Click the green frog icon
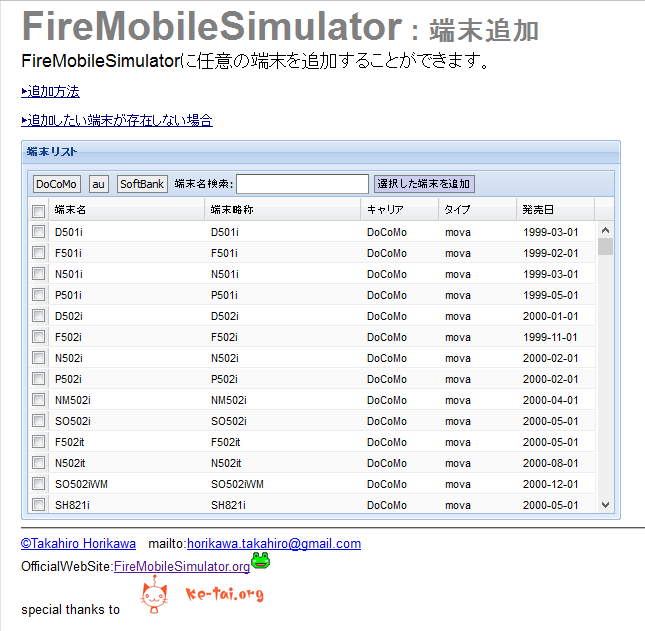 (x=260, y=560)
